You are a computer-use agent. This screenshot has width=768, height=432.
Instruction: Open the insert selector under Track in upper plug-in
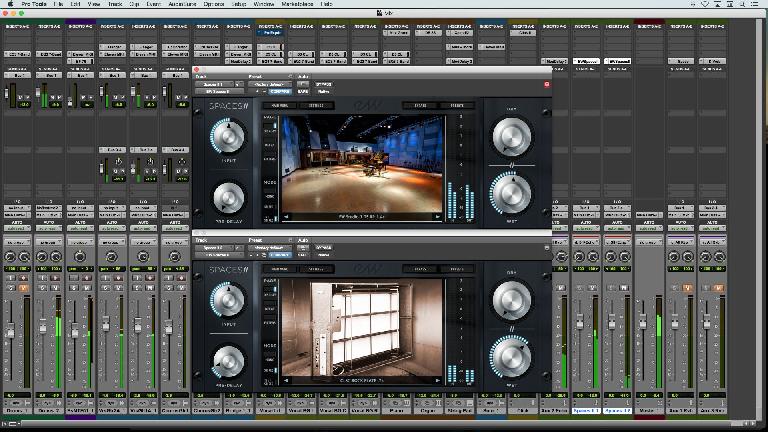click(x=219, y=92)
